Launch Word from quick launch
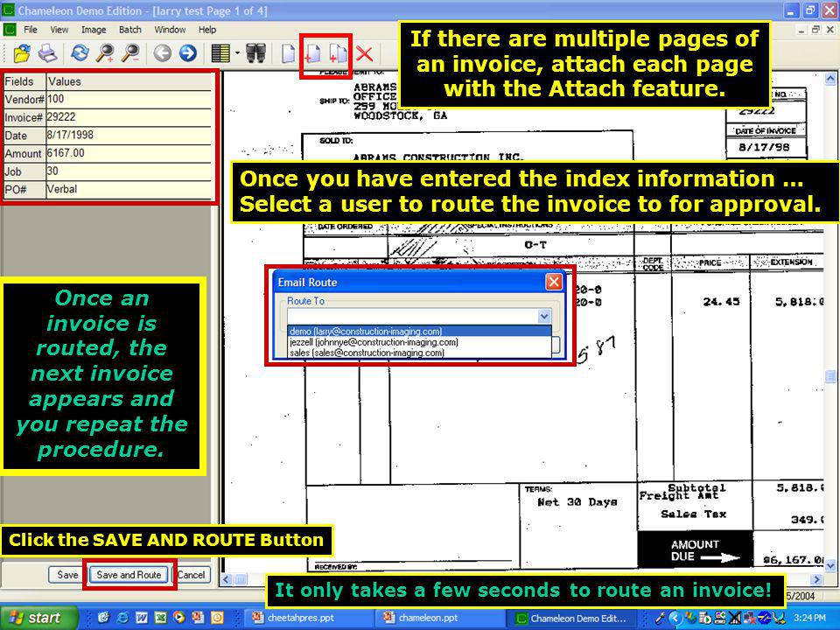Image resolution: width=840 pixels, height=630 pixels. (142, 618)
